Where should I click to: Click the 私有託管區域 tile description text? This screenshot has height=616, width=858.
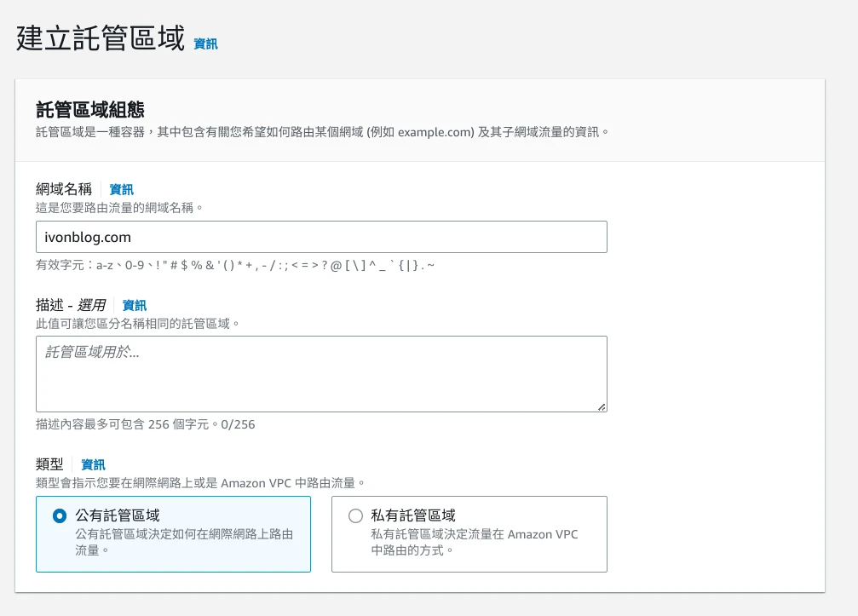[x=474, y=542]
